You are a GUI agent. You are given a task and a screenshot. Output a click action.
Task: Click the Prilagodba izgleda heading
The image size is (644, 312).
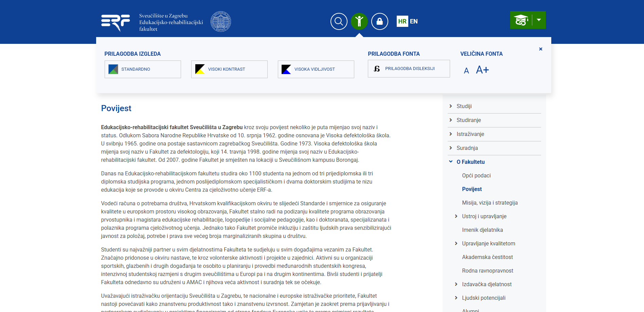(x=132, y=54)
